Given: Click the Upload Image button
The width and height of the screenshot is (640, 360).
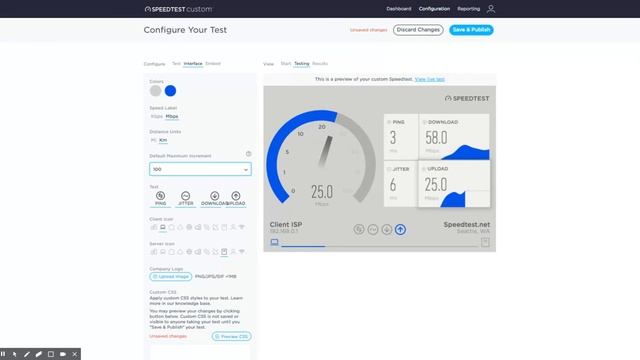Looking at the screenshot, I should (171, 277).
